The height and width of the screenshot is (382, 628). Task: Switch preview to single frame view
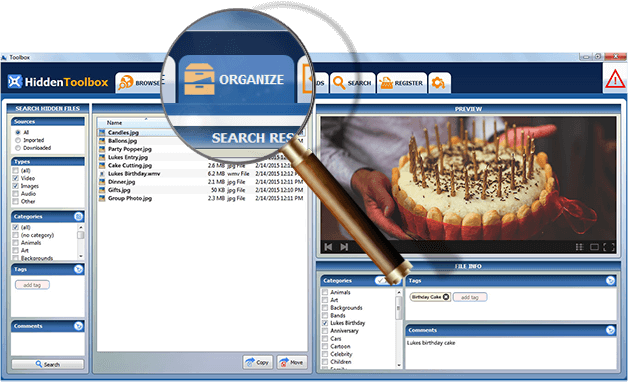(x=594, y=247)
